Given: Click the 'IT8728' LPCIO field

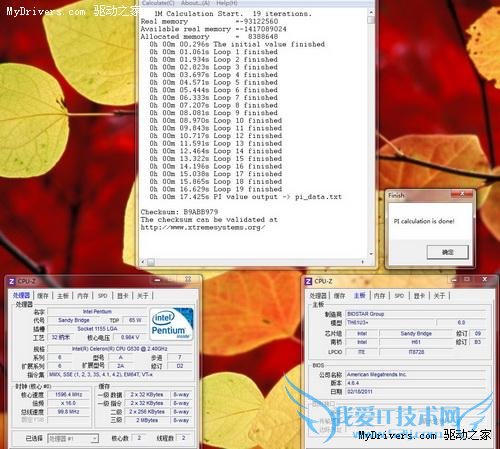Looking at the screenshot, I should [x=416, y=352].
